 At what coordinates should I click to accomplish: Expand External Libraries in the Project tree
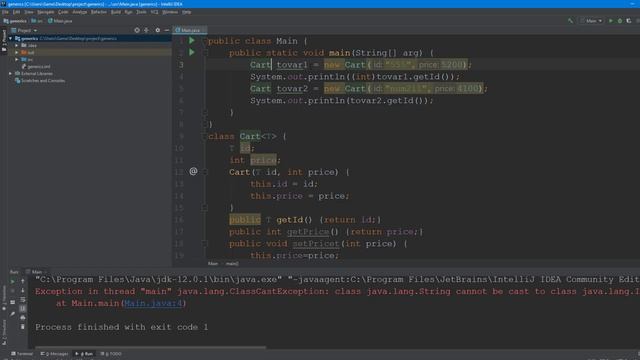(11, 73)
